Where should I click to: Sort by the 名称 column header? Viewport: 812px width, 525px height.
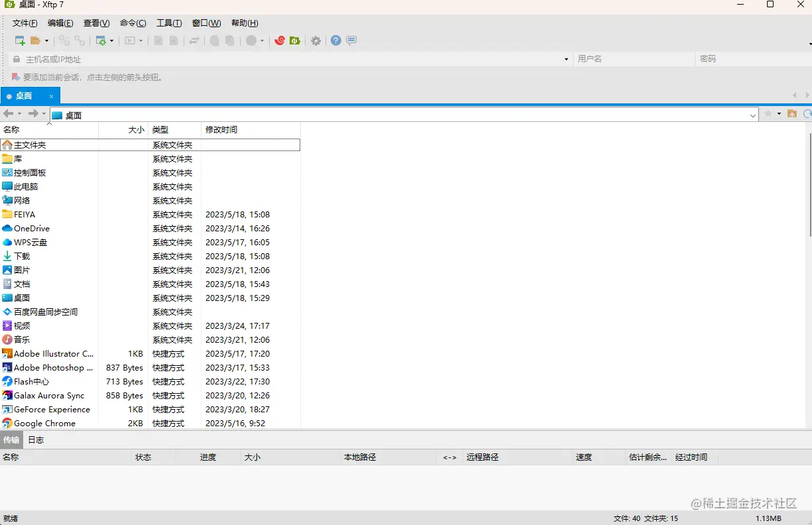49,129
